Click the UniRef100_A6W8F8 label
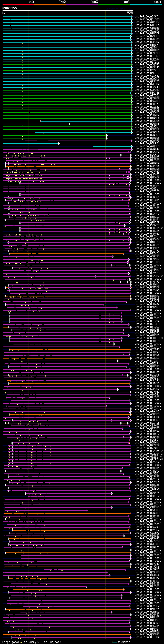164x644 pixels. 147,414
